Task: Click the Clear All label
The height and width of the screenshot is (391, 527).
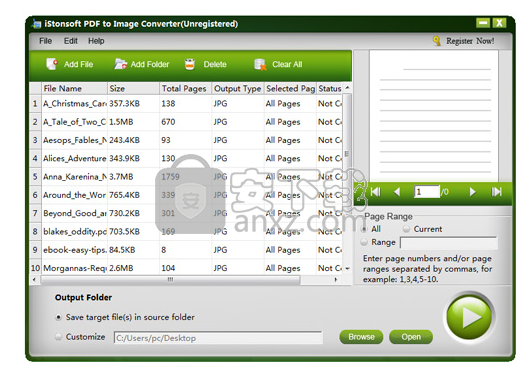Action: point(287,64)
